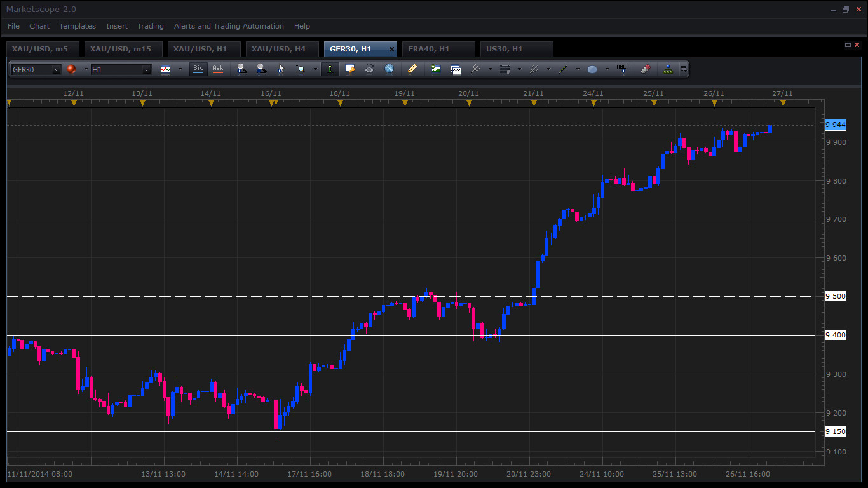868x488 pixels.
Task: Click the 19/11 yellow day marker
Action: pos(405,103)
